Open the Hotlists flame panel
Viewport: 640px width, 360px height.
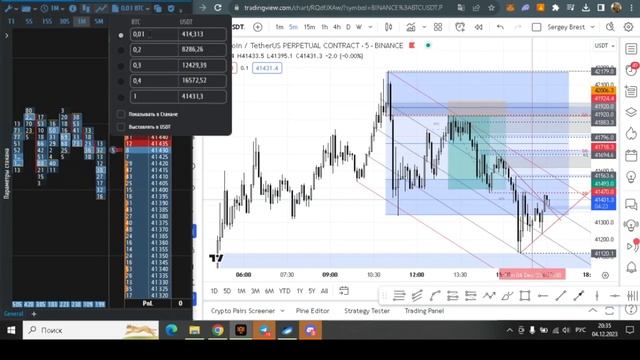pyautogui.click(x=631, y=133)
